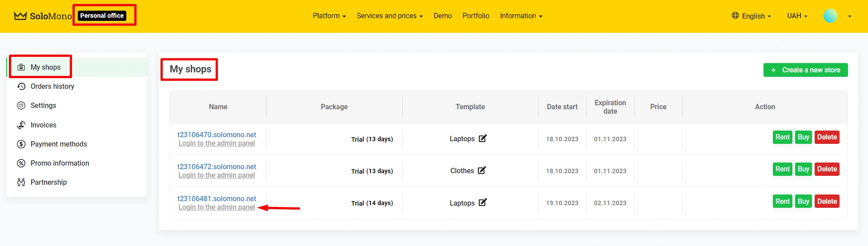Click the SoloMono crown logo
Image resolution: width=868 pixels, height=246 pixels.
20,16
